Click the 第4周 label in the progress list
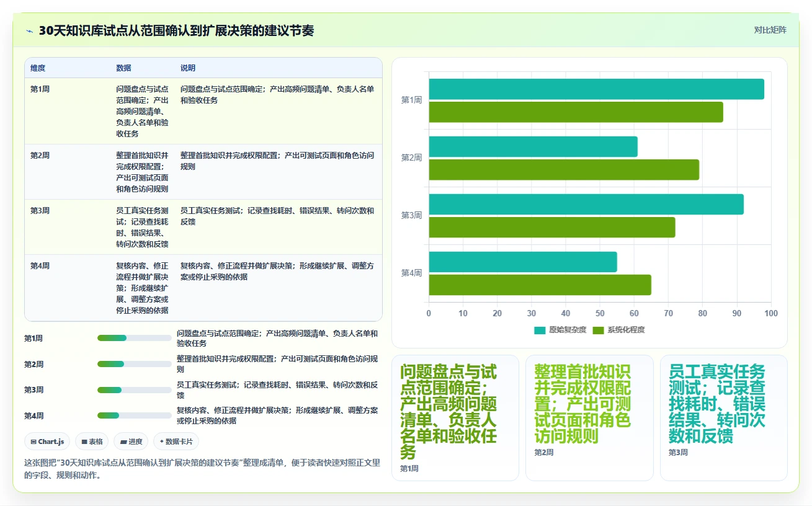This screenshot has width=812, height=506. 33,416
